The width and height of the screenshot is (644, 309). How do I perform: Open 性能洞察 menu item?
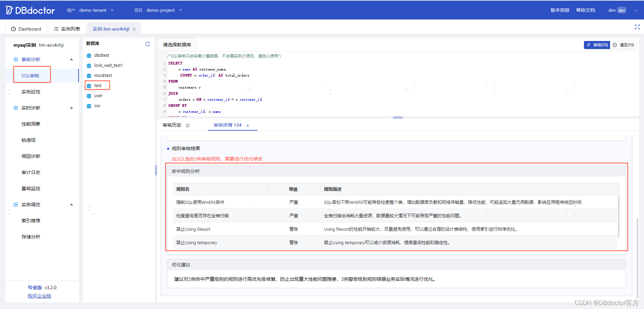tap(31, 124)
